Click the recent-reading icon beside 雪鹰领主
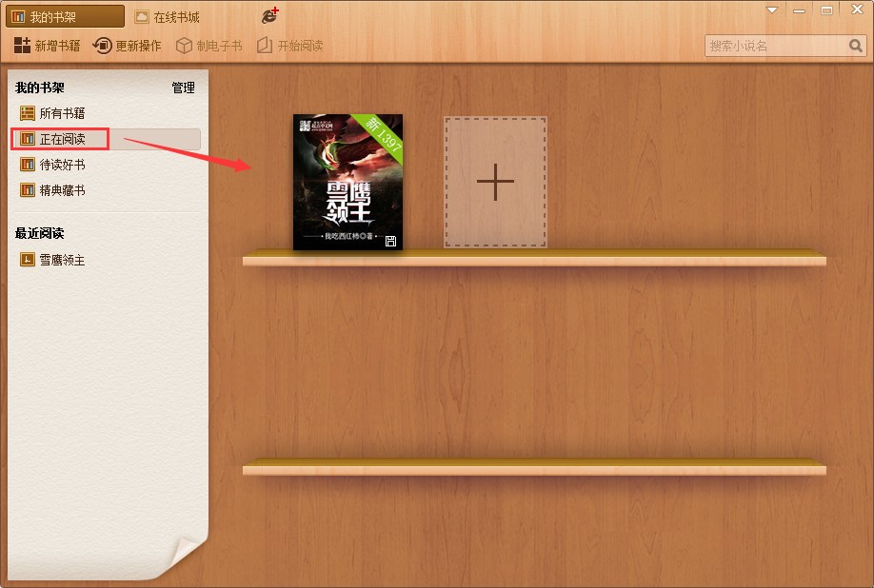 [28, 260]
